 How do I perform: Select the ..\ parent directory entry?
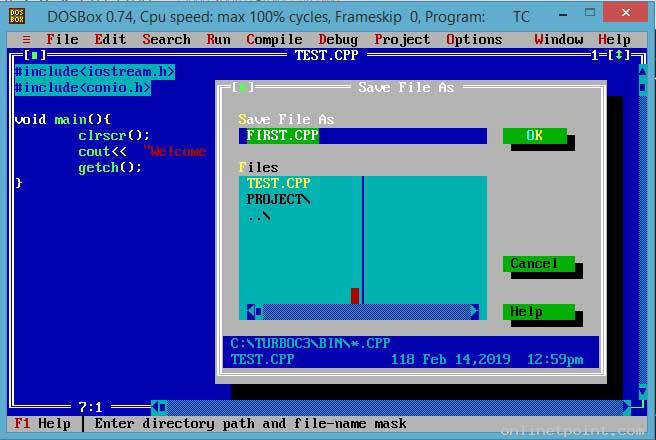[259, 216]
